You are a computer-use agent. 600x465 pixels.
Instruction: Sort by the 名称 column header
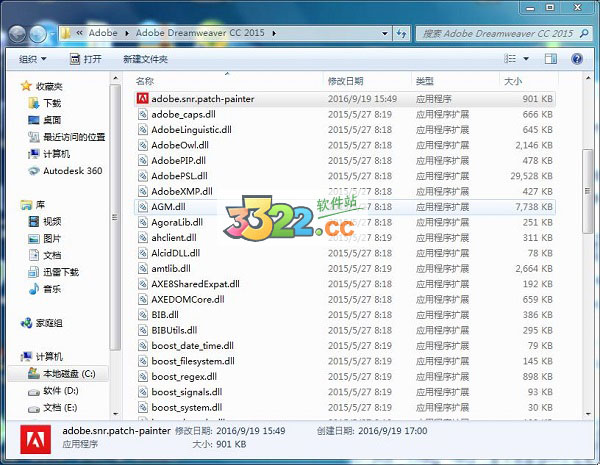coord(145,81)
